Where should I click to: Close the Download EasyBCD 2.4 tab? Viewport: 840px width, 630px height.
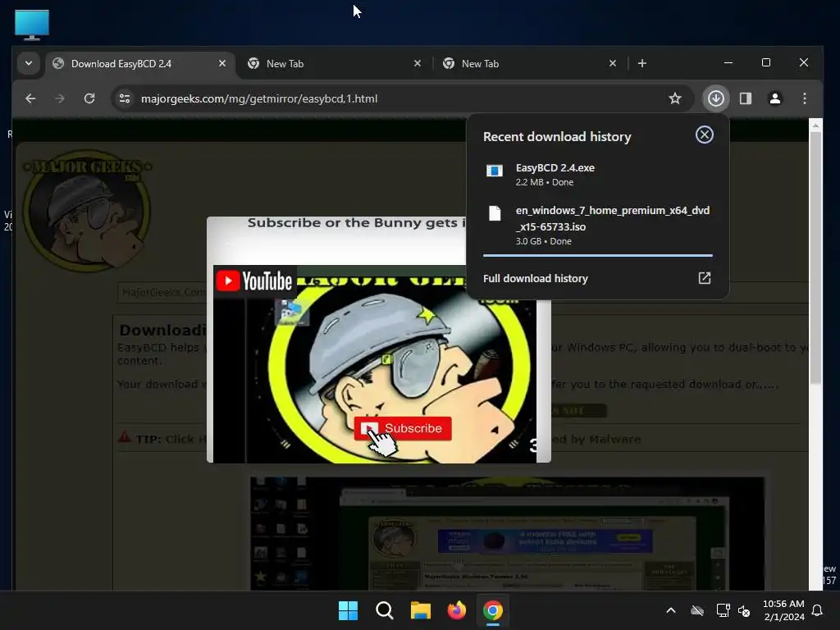point(221,64)
